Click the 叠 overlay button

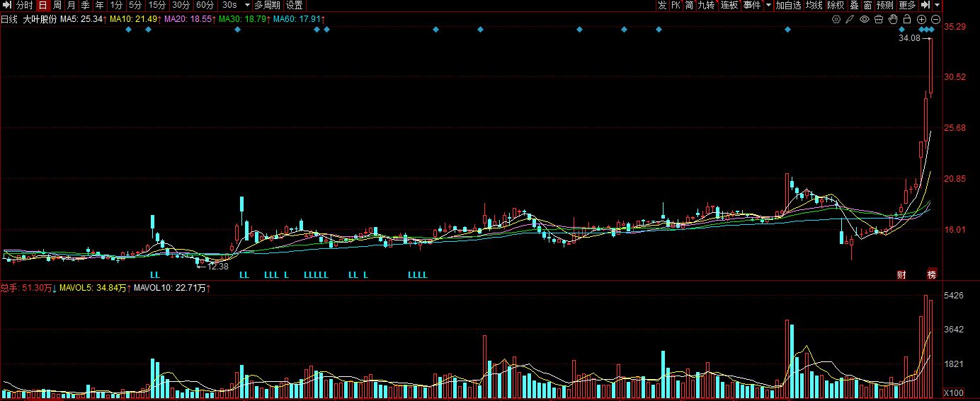[854, 5]
